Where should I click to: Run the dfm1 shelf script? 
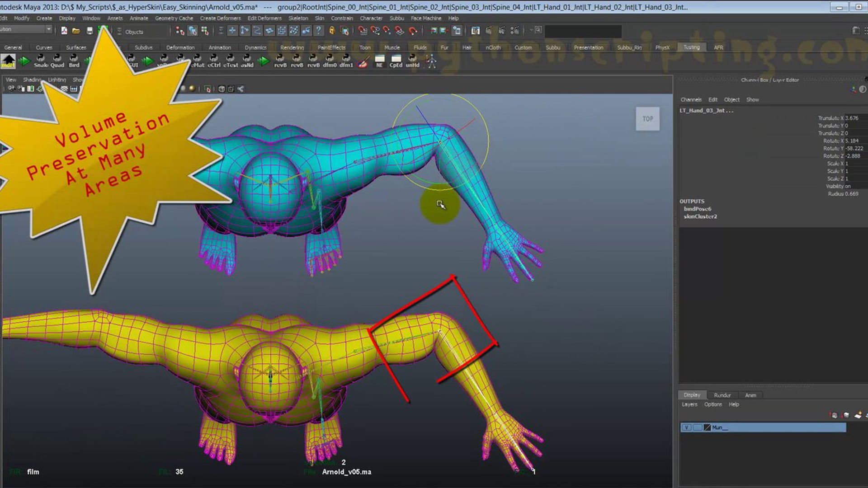[x=346, y=61]
